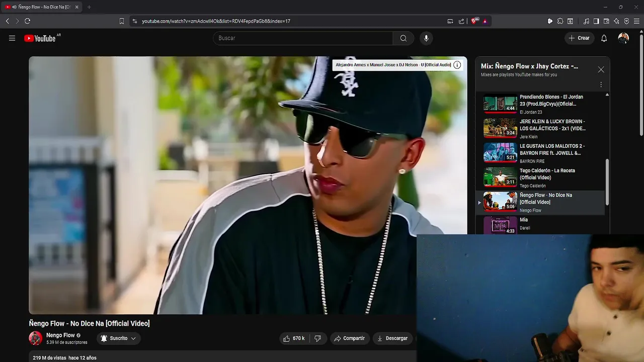The width and height of the screenshot is (644, 362).
Task: Focus the Buscar search field
Action: click(303, 38)
